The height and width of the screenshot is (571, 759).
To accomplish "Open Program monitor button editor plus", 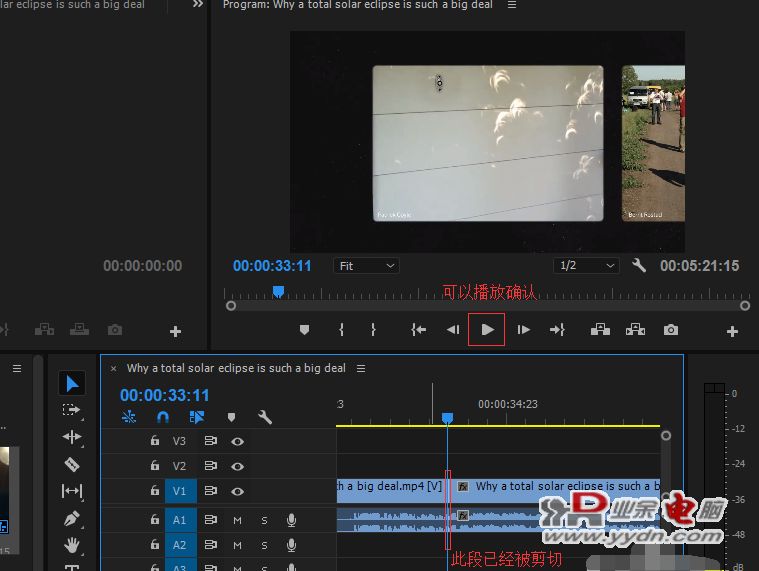I will pos(732,331).
